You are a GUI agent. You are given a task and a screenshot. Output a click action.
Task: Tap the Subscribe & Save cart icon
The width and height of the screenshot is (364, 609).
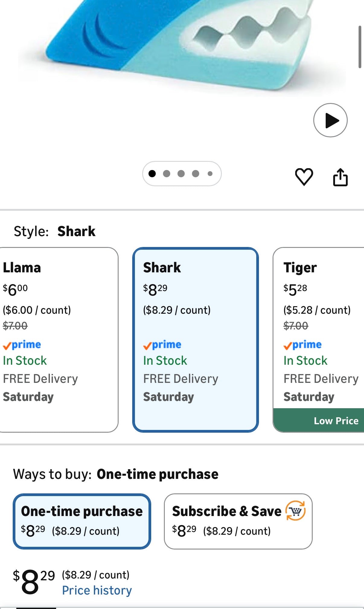[x=296, y=511]
